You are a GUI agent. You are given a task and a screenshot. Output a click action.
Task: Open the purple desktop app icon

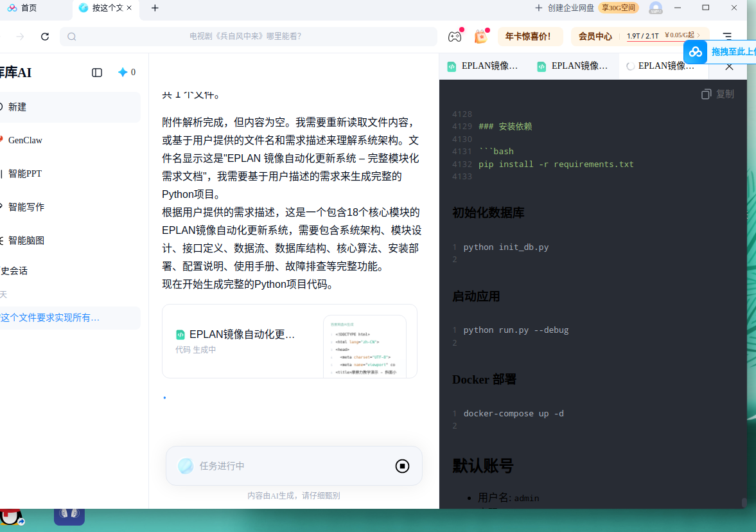pos(69,517)
